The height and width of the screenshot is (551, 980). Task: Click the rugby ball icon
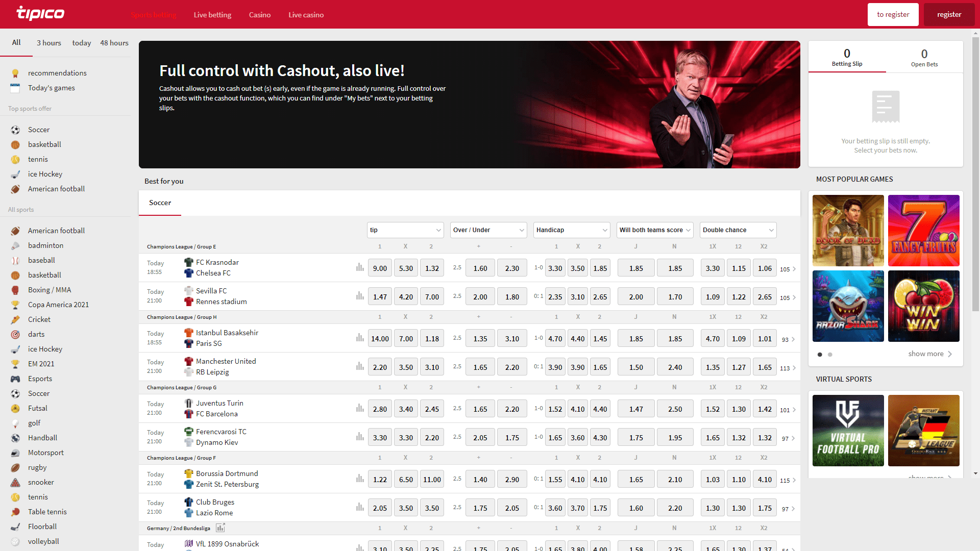[15, 467]
